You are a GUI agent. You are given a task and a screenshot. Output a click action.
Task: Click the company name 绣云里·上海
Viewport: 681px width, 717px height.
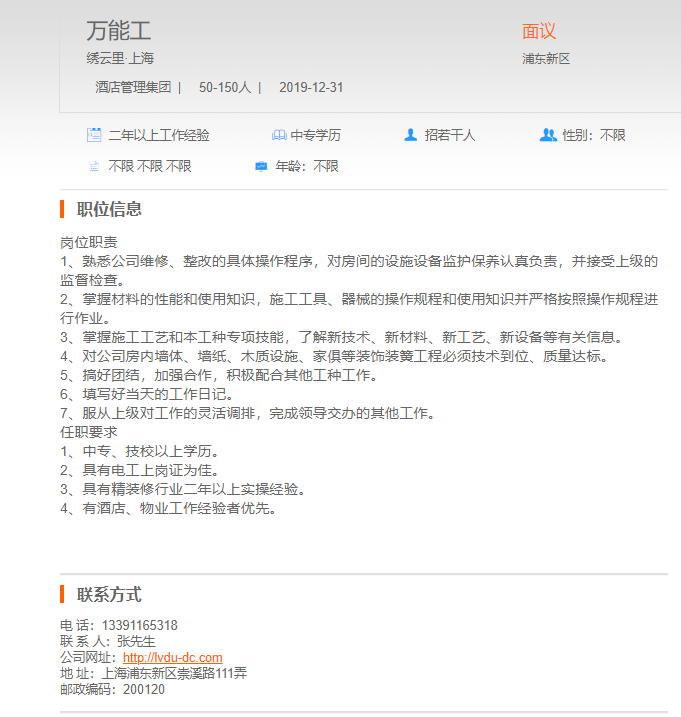click(120, 59)
